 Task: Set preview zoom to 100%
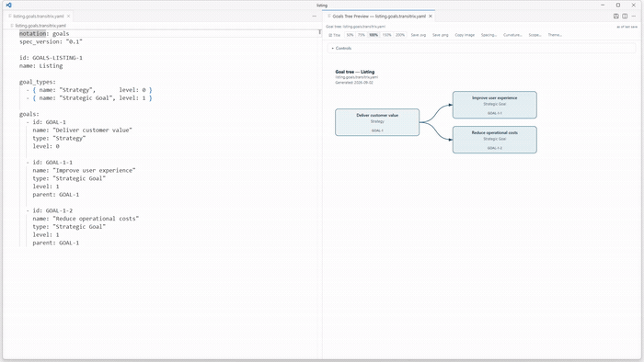[374, 35]
